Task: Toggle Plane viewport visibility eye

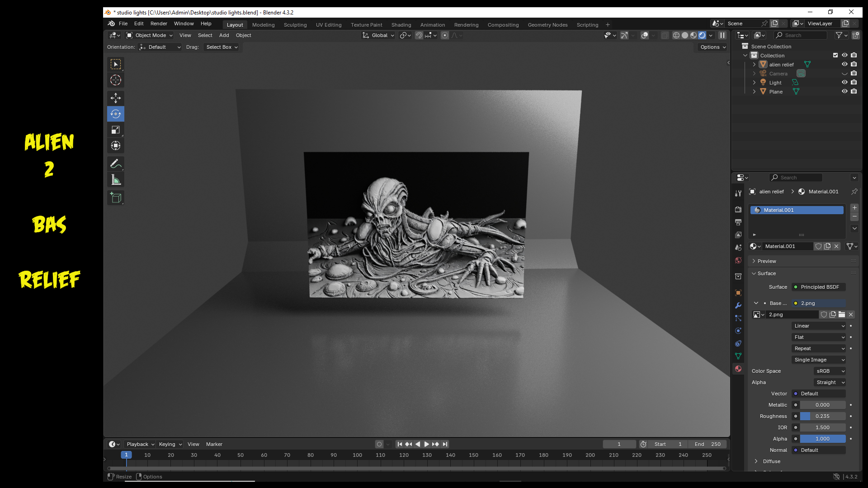Action: click(844, 91)
